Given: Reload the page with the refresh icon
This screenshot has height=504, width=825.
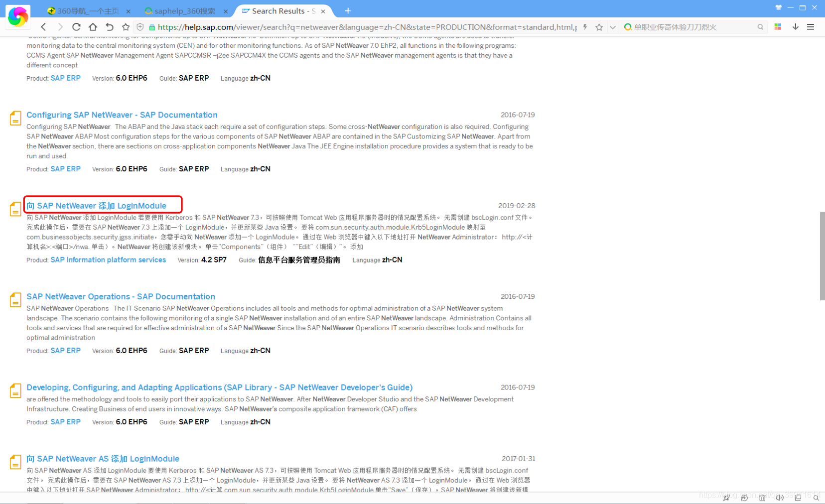Looking at the screenshot, I should (x=76, y=27).
